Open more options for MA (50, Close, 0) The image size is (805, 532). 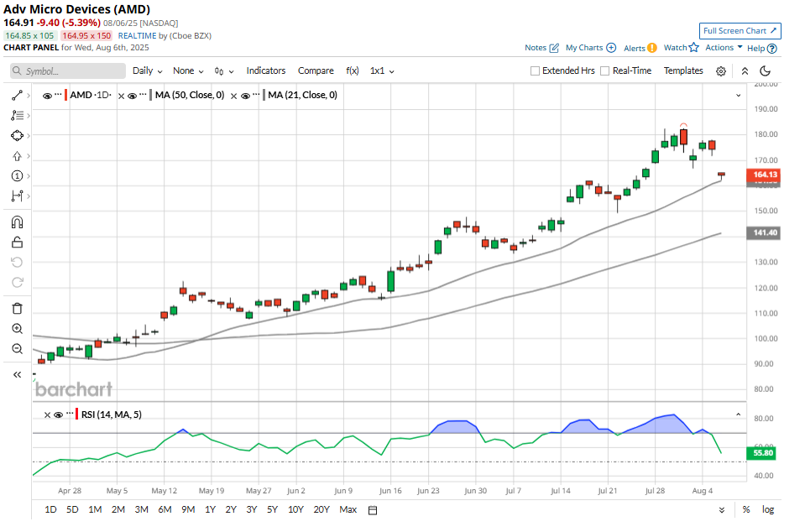[x=143, y=95]
